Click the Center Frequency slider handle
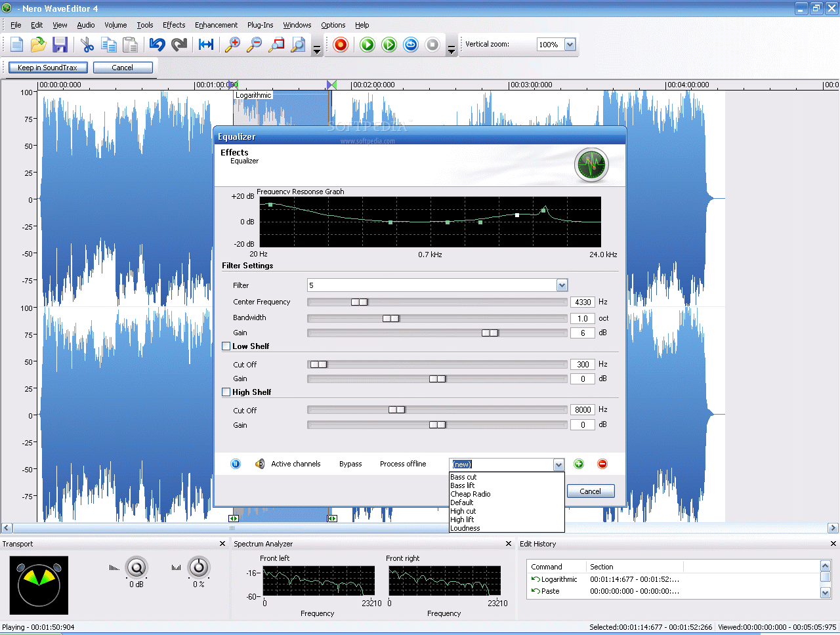The height and width of the screenshot is (635, 840). 359,302
